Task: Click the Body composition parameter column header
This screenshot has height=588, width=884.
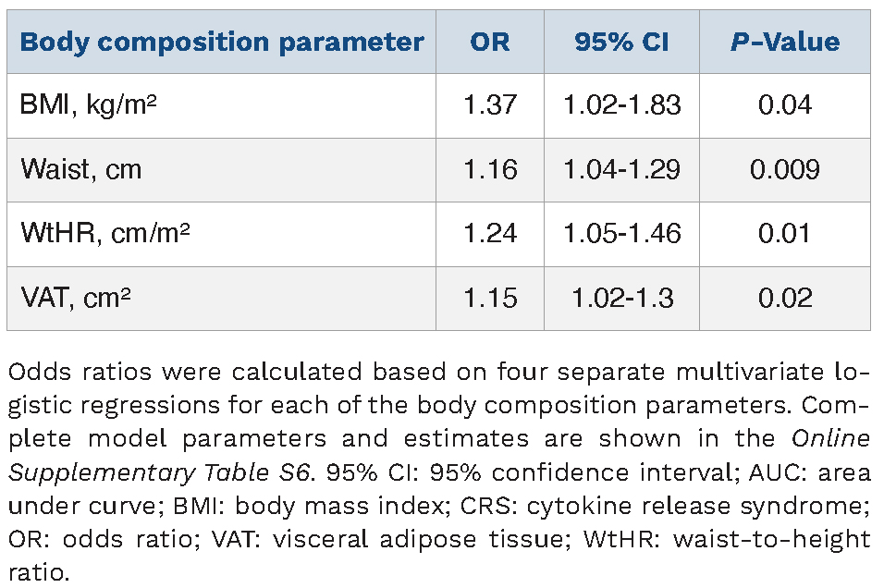Action: pyautogui.click(x=222, y=43)
